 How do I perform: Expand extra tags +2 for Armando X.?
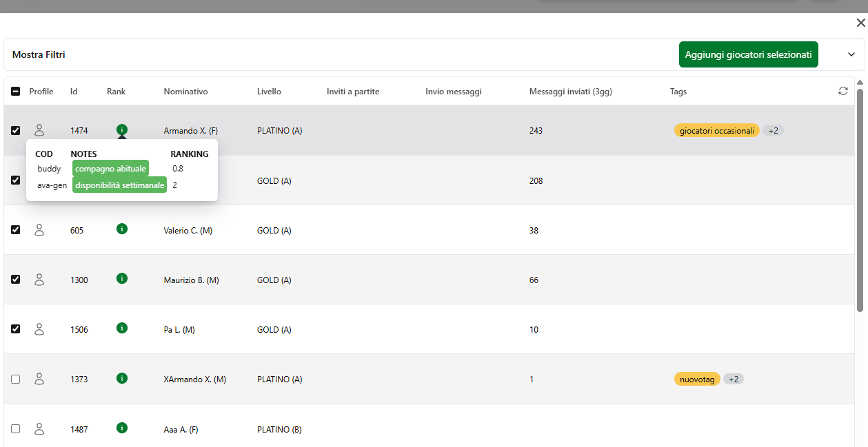(x=773, y=131)
